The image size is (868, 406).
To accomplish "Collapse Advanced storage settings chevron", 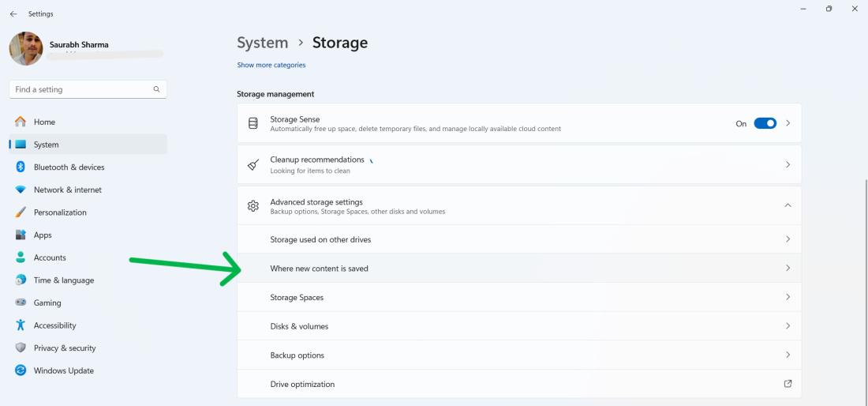I will point(788,205).
